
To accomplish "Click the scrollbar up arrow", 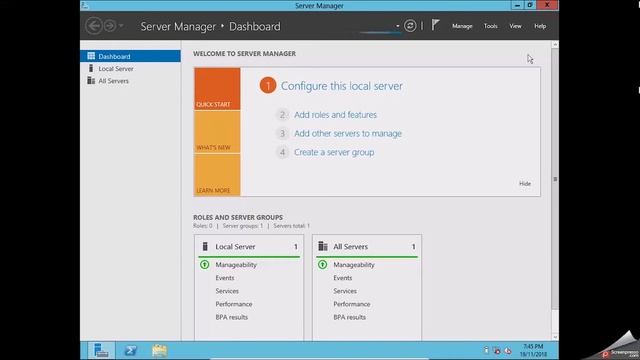I will click(555, 44).
